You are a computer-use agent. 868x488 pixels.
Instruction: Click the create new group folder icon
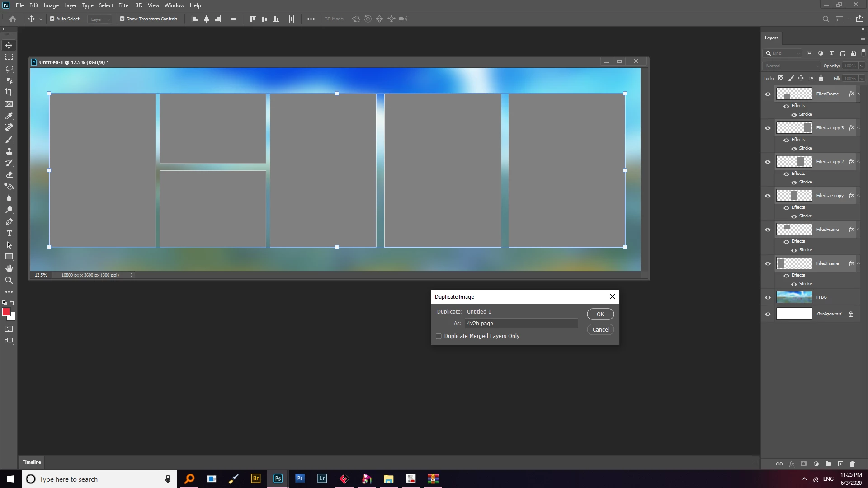(828, 464)
